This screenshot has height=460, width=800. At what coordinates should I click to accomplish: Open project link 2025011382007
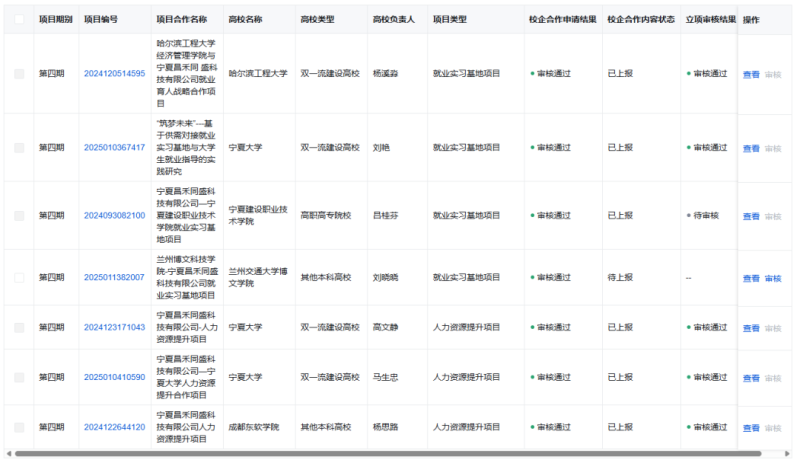point(114,278)
